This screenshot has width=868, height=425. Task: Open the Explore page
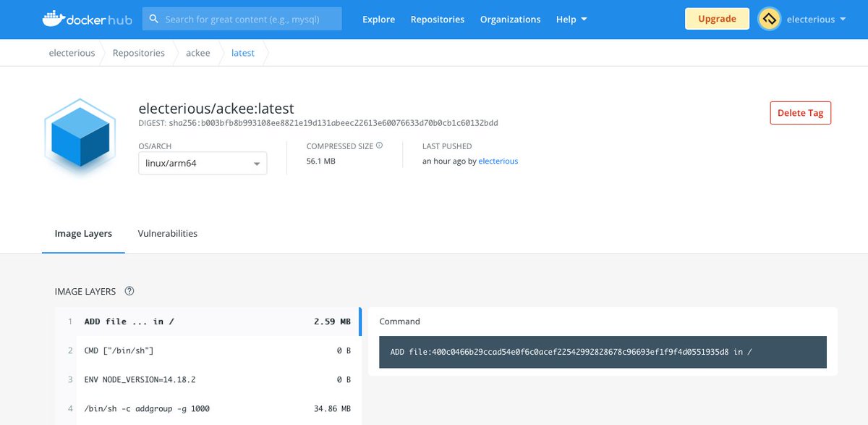(x=379, y=20)
